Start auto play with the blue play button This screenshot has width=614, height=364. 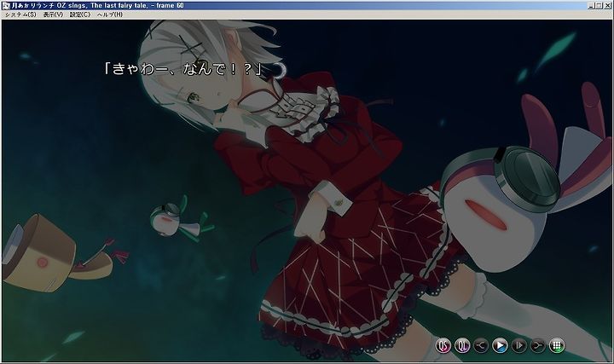tap(500, 345)
